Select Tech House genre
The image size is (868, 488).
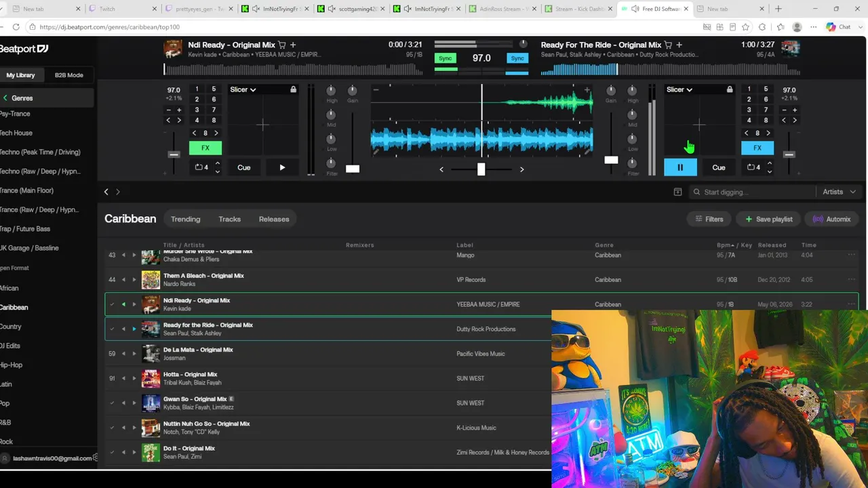point(16,133)
